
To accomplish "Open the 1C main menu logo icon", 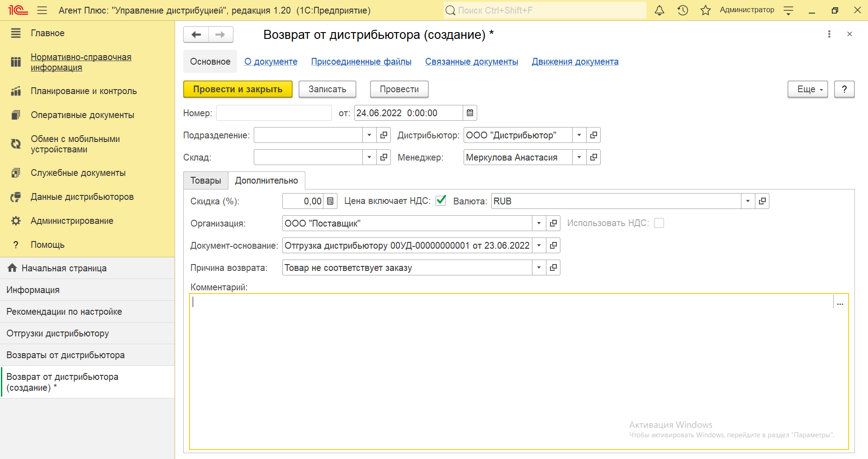I will tap(18, 10).
